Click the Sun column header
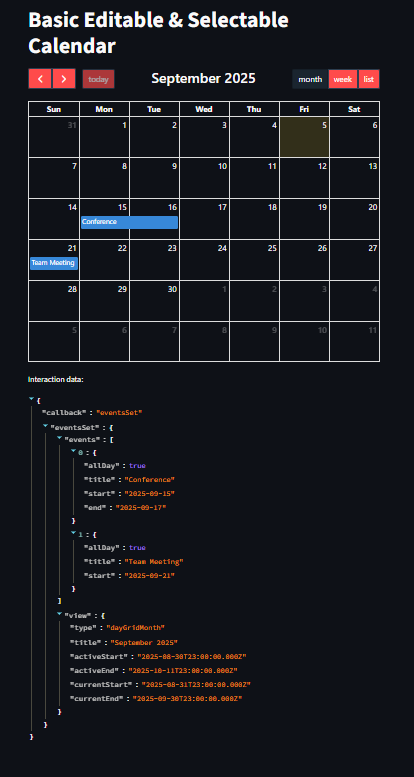 (x=54, y=109)
